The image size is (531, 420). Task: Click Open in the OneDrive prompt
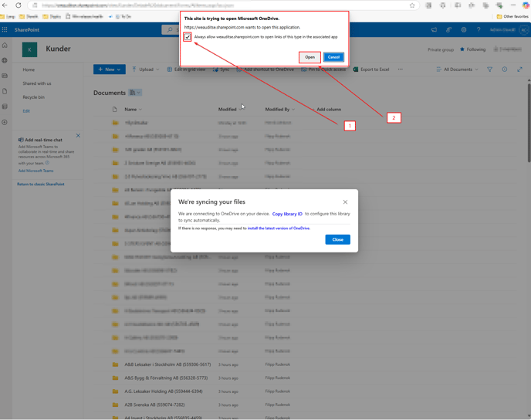click(309, 57)
